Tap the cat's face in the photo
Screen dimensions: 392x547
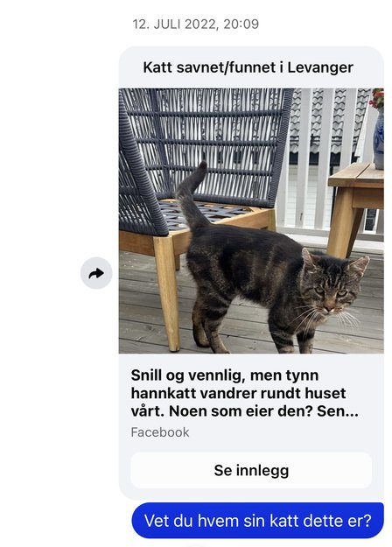(x=331, y=288)
